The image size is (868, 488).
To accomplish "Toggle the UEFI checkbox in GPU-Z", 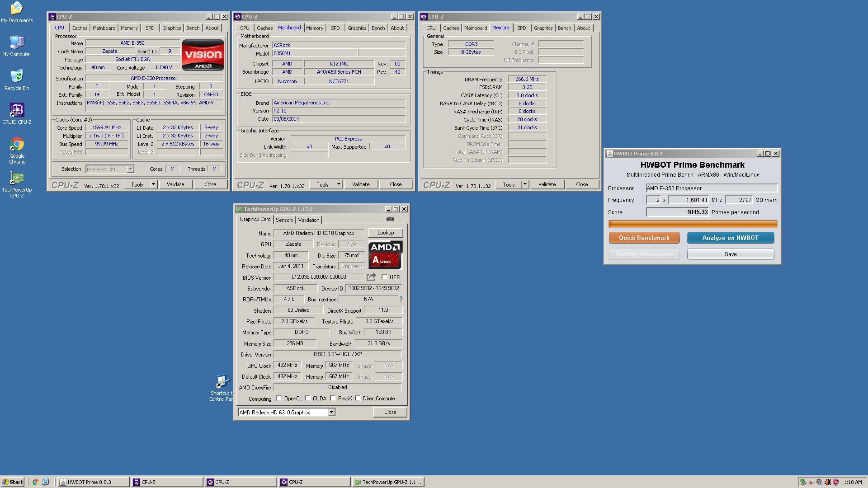I will point(384,277).
